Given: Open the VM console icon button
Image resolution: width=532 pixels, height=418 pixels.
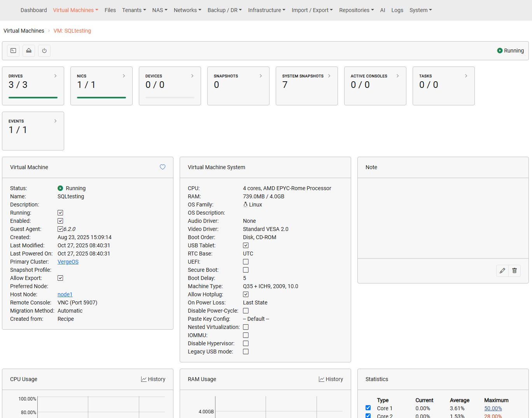Looking at the screenshot, I should [x=13, y=51].
